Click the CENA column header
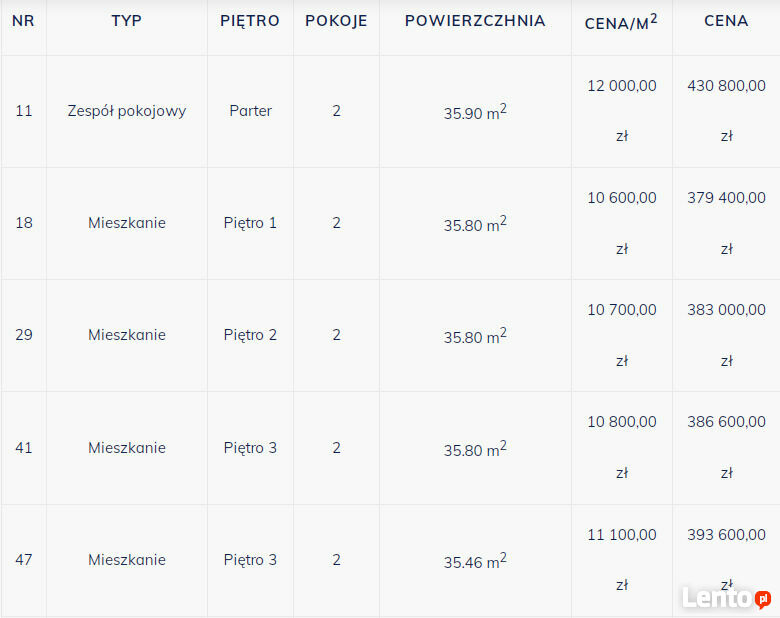 [726, 21]
